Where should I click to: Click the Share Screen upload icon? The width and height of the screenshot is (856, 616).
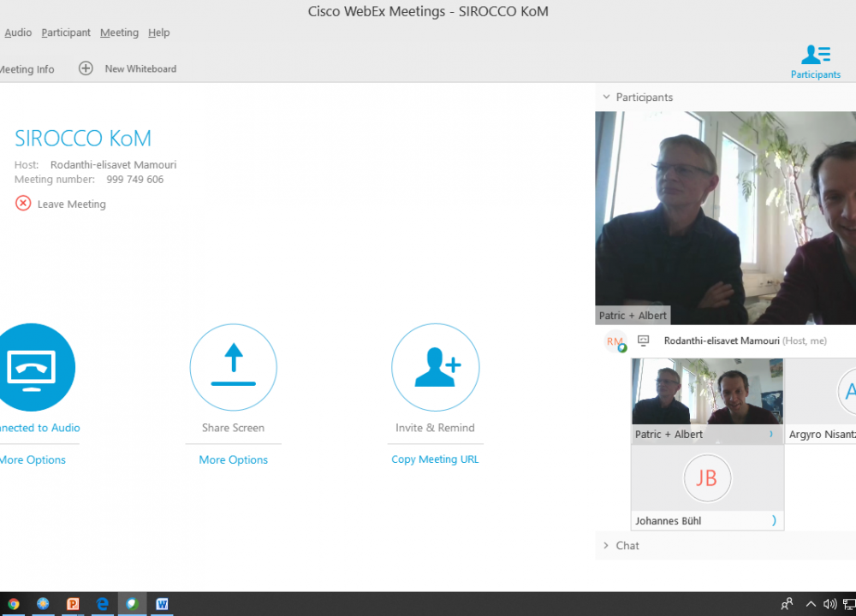[233, 367]
